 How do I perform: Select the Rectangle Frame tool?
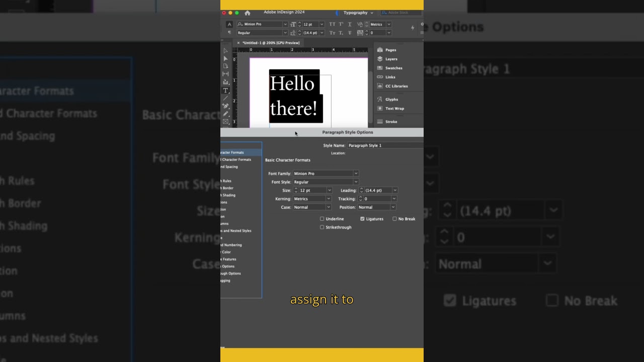click(225, 122)
